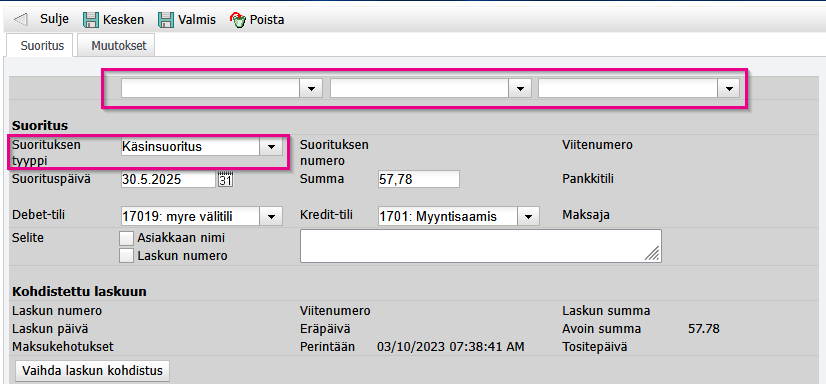Click the Eräpäivä label
Viewport: 826px width, 384px height.
tap(325, 329)
